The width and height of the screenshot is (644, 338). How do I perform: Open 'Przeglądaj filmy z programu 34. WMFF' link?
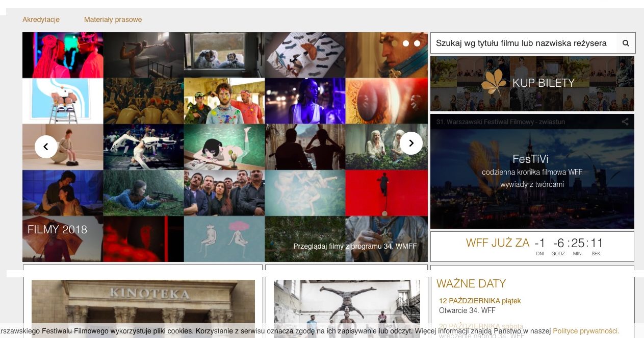click(355, 246)
